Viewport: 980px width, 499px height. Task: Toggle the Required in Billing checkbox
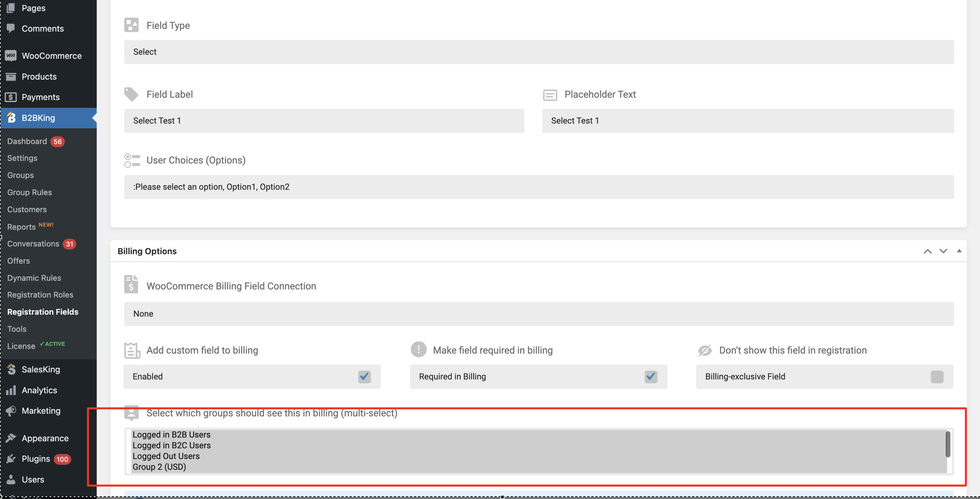(651, 376)
